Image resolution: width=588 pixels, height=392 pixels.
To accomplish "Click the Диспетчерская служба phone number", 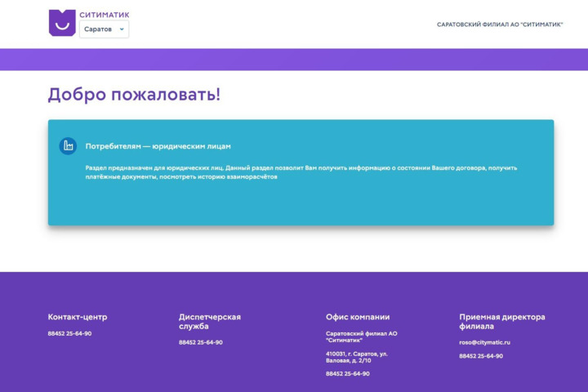I will coord(200,342).
